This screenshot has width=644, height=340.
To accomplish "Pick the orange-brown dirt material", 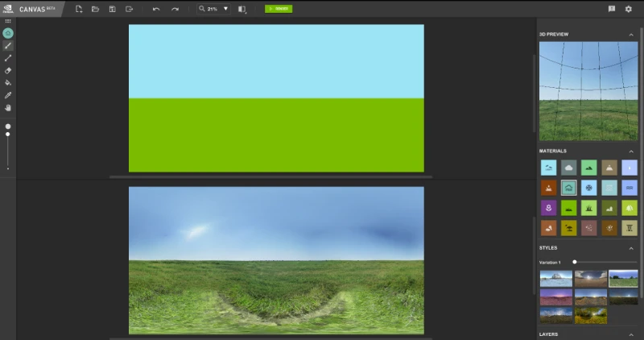I will 548,188.
